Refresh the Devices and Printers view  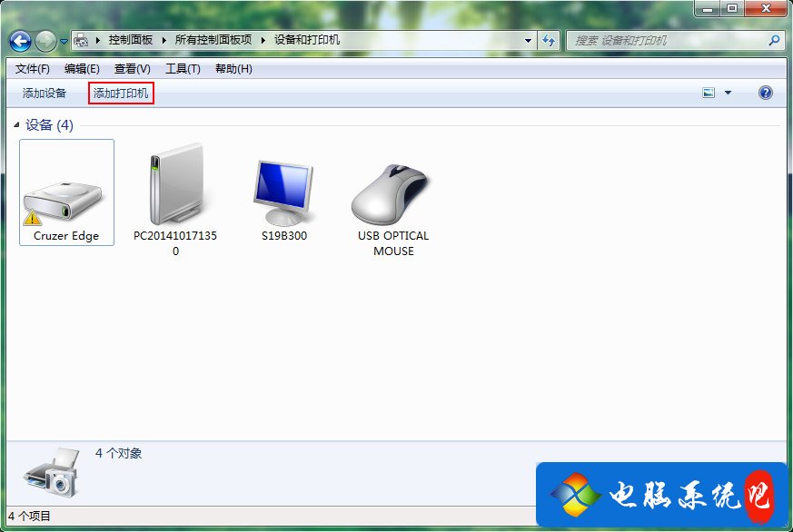point(549,41)
